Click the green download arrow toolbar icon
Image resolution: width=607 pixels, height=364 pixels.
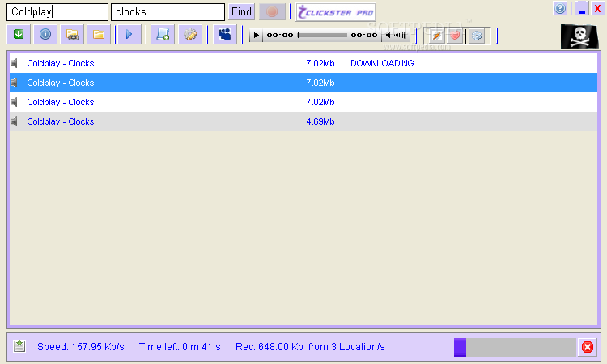coord(18,35)
